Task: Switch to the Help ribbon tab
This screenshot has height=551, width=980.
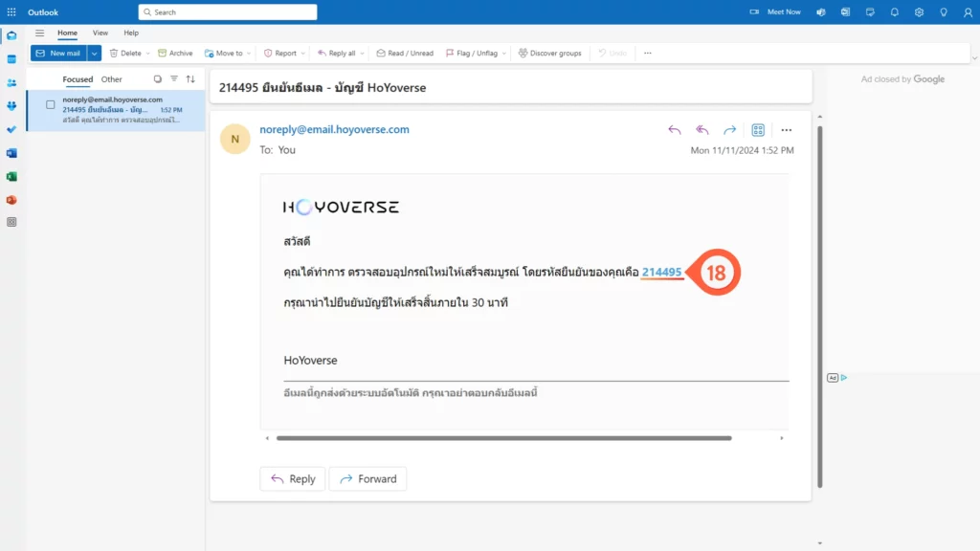Action: 131,33
